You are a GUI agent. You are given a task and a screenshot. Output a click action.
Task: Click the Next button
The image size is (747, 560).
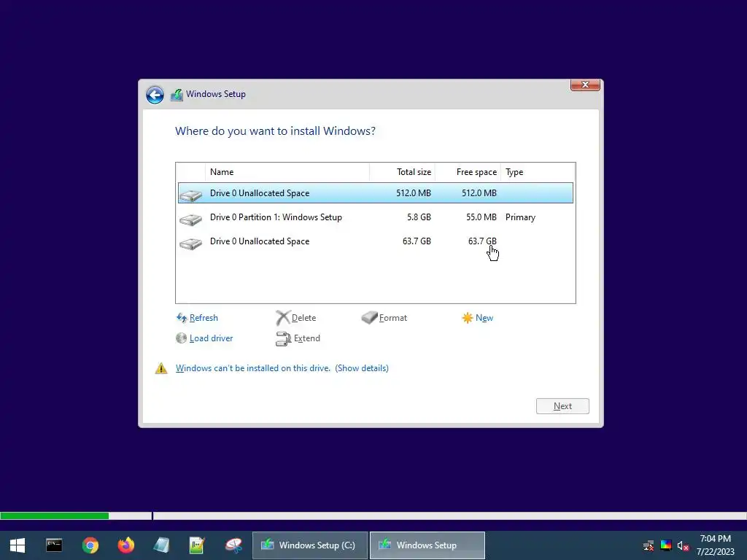[562, 406]
